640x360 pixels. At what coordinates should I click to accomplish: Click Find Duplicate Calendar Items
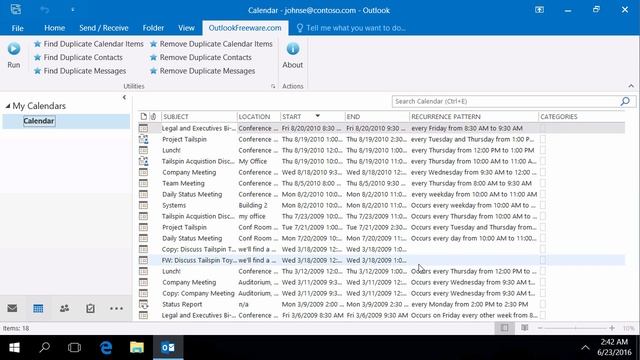point(89,44)
